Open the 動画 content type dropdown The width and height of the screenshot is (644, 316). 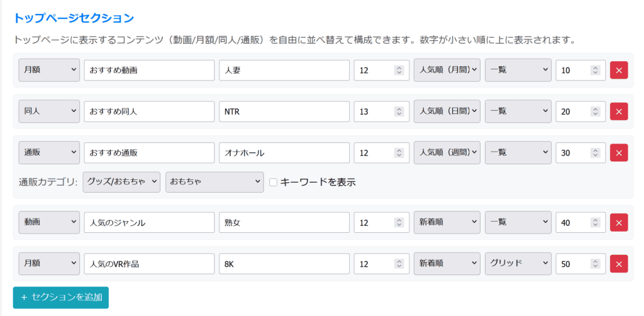pos(49,223)
